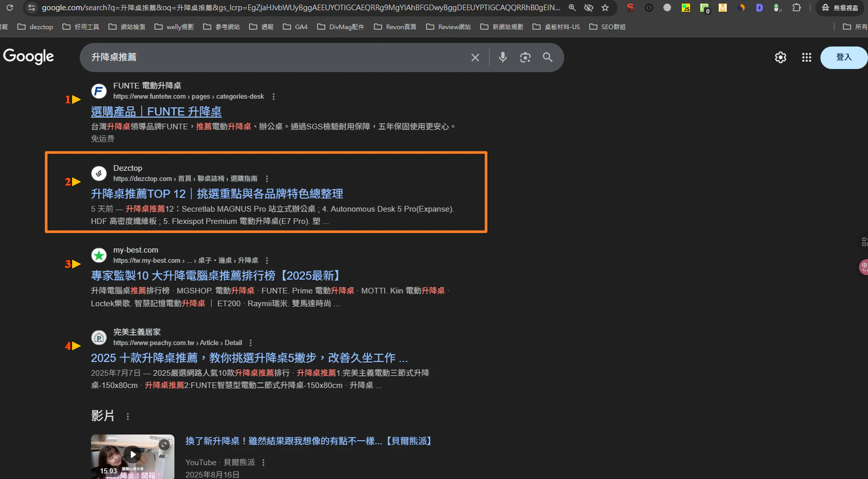Viewport: 868px width, 479px height.
Task: Click the www.peachy.com.tw URL breadcrumb
Action: (x=177, y=343)
